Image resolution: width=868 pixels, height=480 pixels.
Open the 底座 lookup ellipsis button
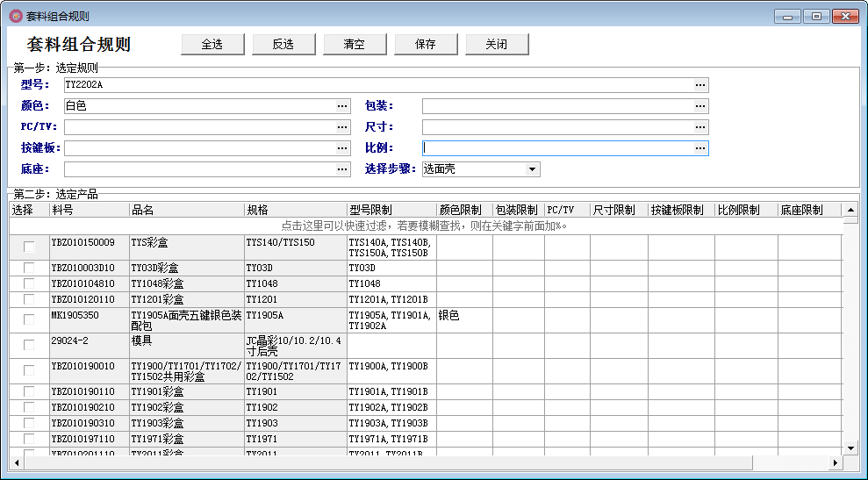tap(342, 168)
